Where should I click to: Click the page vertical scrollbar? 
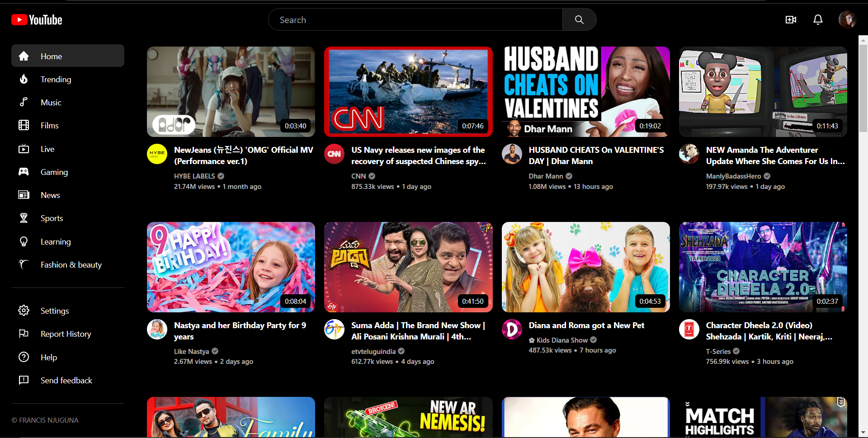863,88
